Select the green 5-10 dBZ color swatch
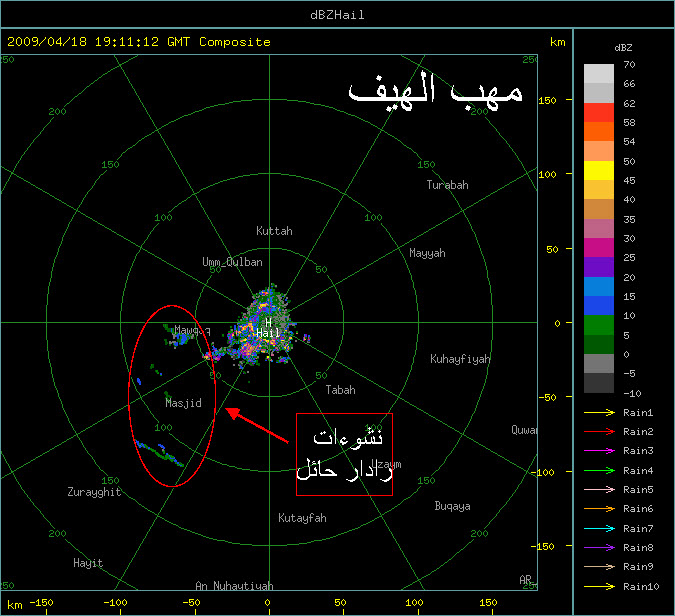Screen dimensions: 675x616 tap(599, 325)
